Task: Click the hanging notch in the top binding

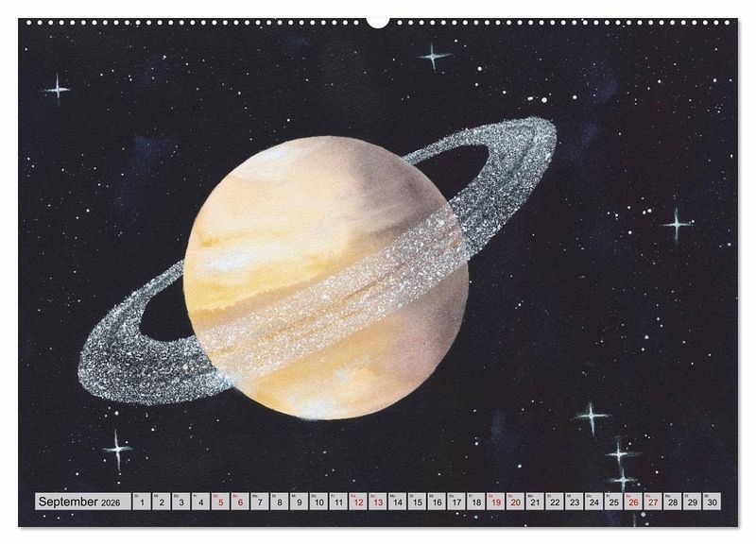Action: pos(378,21)
